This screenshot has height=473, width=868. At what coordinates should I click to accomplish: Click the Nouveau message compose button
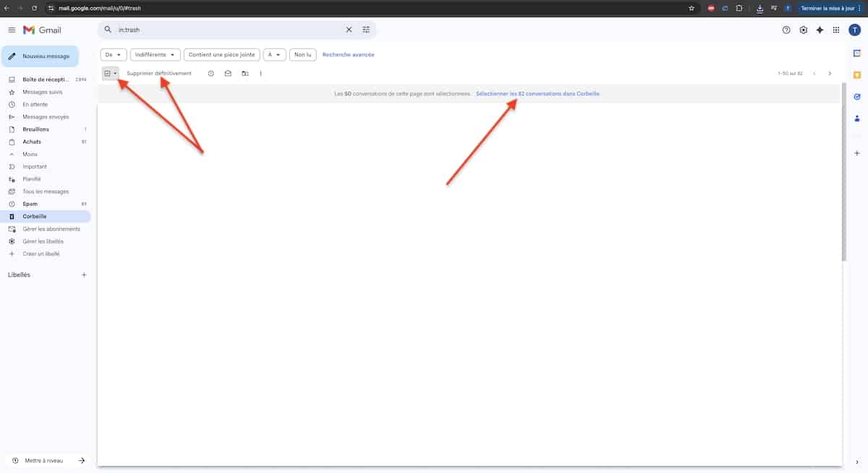pyautogui.click(x=40, y=56)
